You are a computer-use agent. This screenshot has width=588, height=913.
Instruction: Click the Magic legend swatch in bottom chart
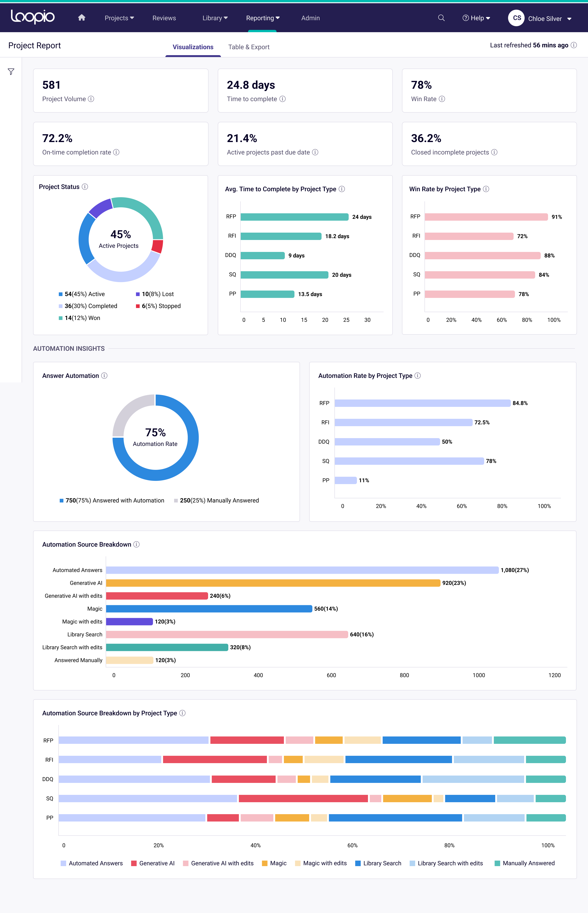[x=265, y=863]
